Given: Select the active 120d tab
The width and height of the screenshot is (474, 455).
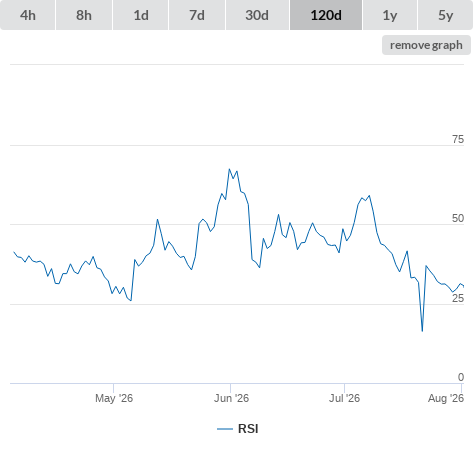Looking at the screenshot, I should tap(326, 15).
